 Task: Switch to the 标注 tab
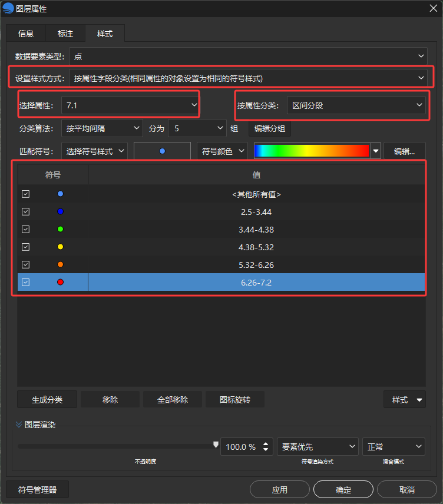65,34
